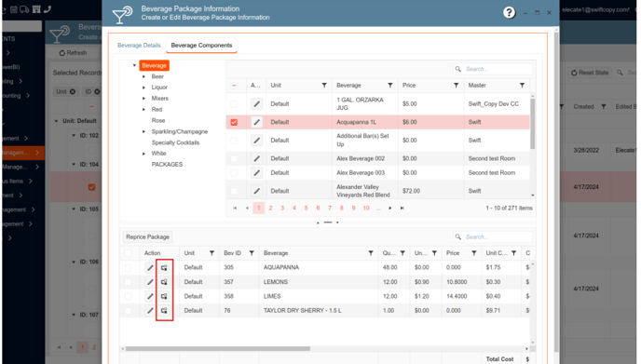Edit the LIMES component row
Screen dimensions: 641x364
click(x=150, y=296)
